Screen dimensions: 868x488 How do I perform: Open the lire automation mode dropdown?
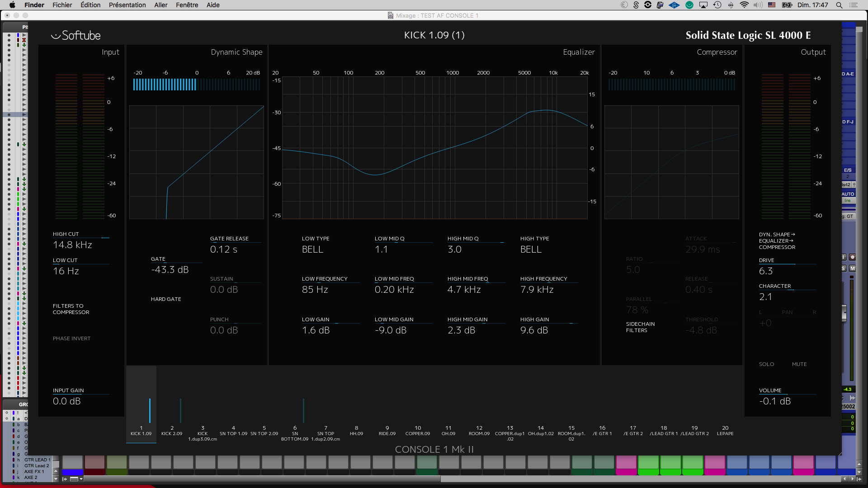[847, 201]
